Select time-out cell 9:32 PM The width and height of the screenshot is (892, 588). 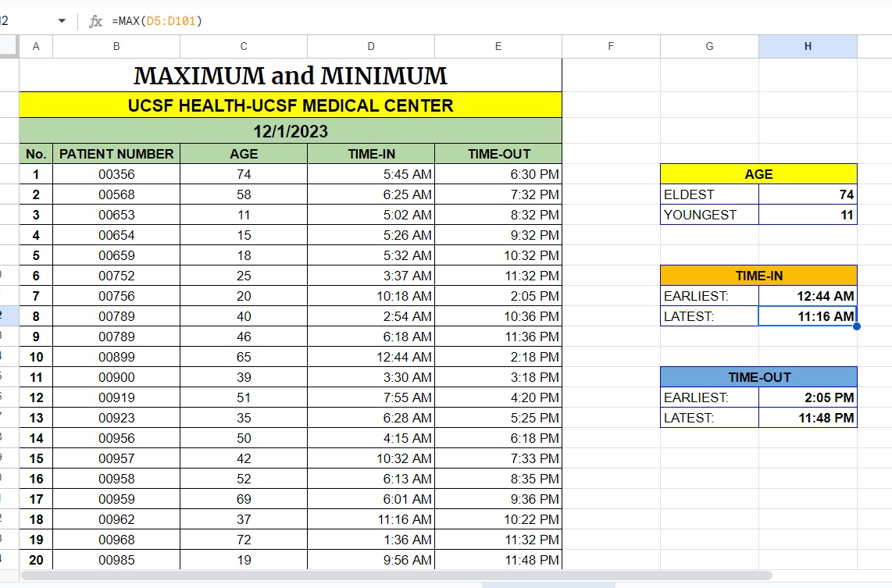(498, 235)
